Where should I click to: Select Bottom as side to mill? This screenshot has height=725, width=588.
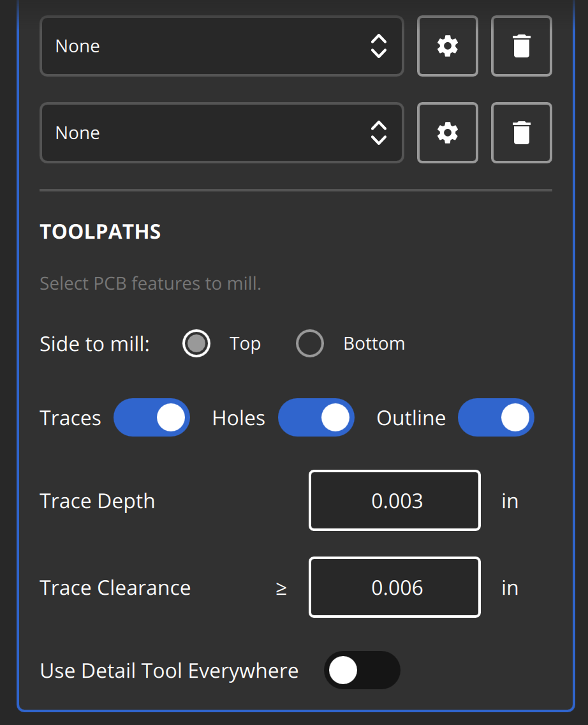pyautogui.click(x=309, y=343)
